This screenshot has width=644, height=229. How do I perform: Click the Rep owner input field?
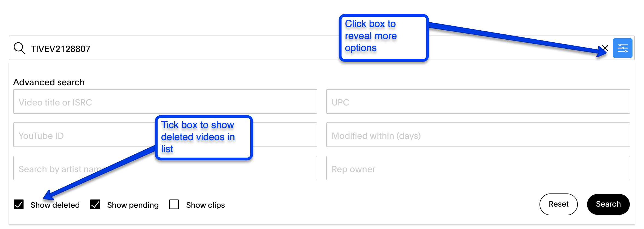(x=478, y=168)
